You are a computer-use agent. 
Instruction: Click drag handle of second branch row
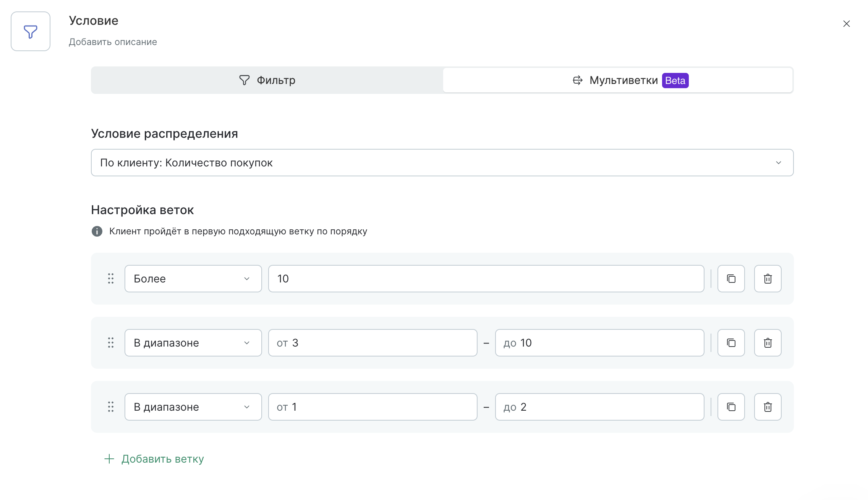pyautogui.click(x=111, y=343)
